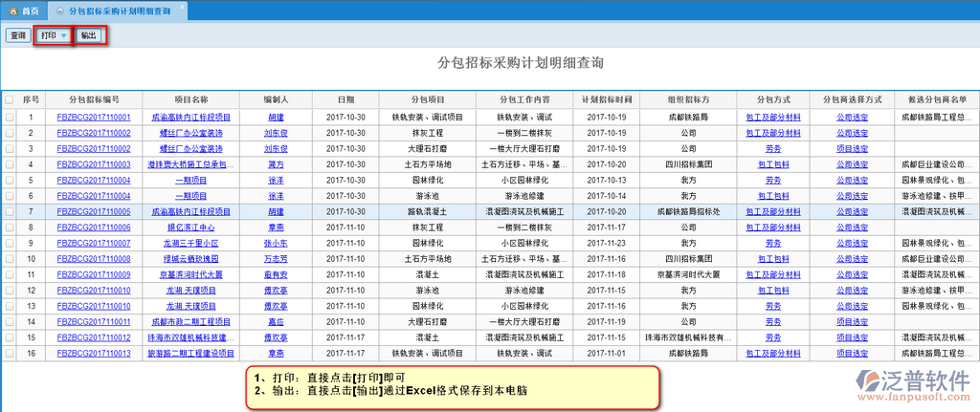Check the checkbox for row 1
The width and height of the screenshot is (980, 412).
10,118
